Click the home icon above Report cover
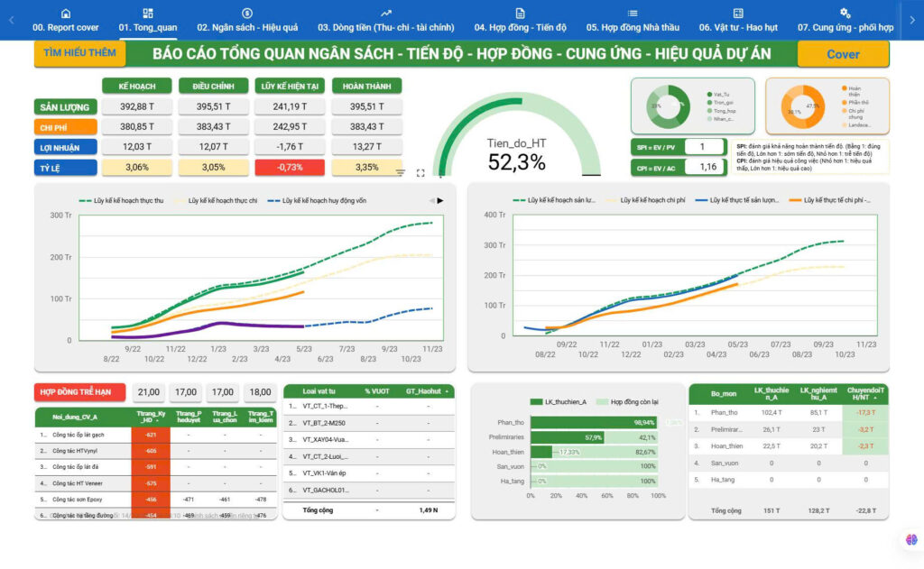The height and width of the screenshot is (569, 924). click(x=65, y=13)
